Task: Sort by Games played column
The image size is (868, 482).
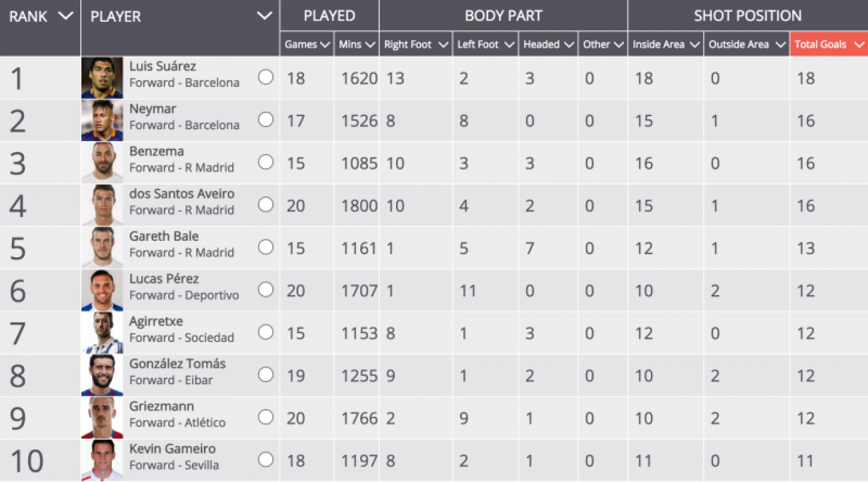Action: tap(307, 45)
